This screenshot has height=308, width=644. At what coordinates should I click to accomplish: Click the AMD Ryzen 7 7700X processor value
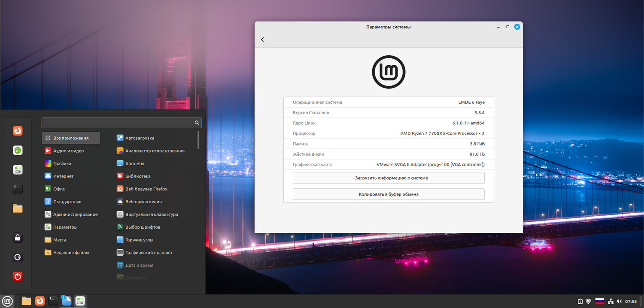(x=442, y=133)
